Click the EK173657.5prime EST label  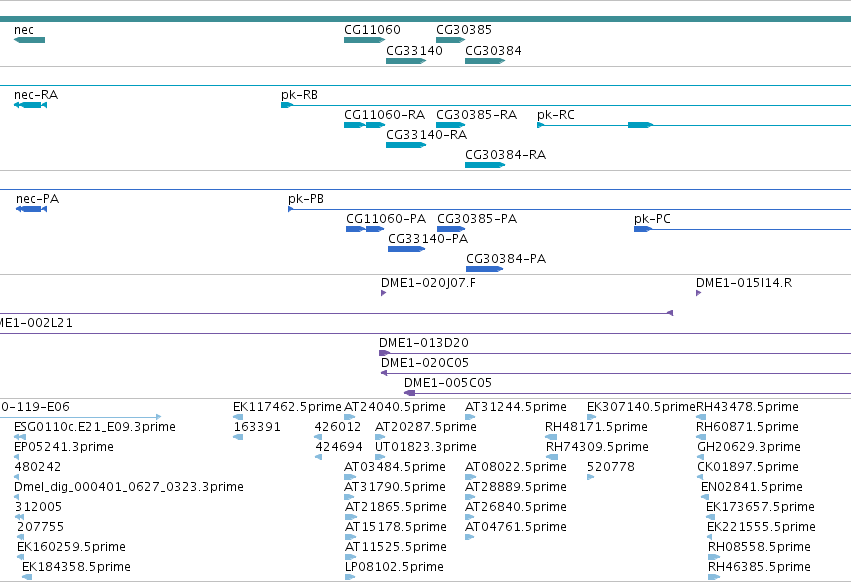(760, 507)
